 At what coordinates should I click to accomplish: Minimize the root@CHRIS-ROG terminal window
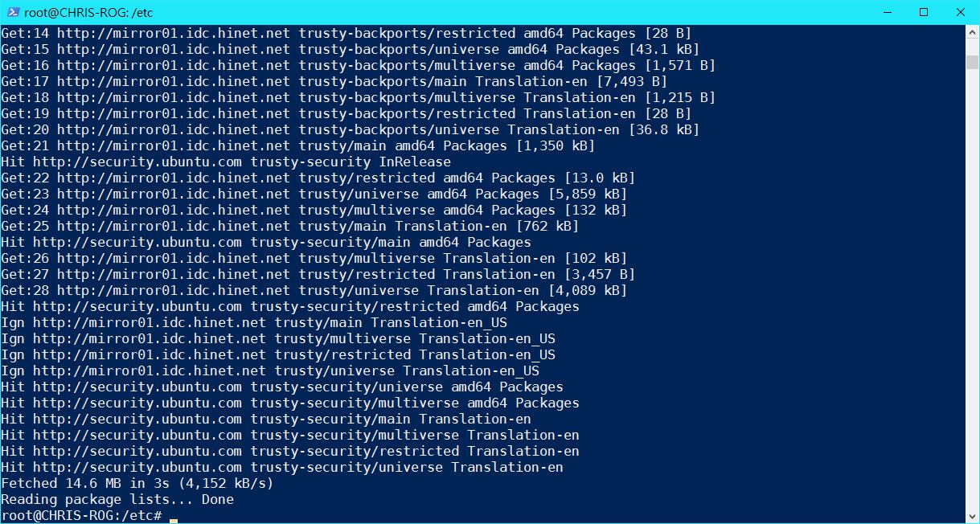tap(887, 12)
